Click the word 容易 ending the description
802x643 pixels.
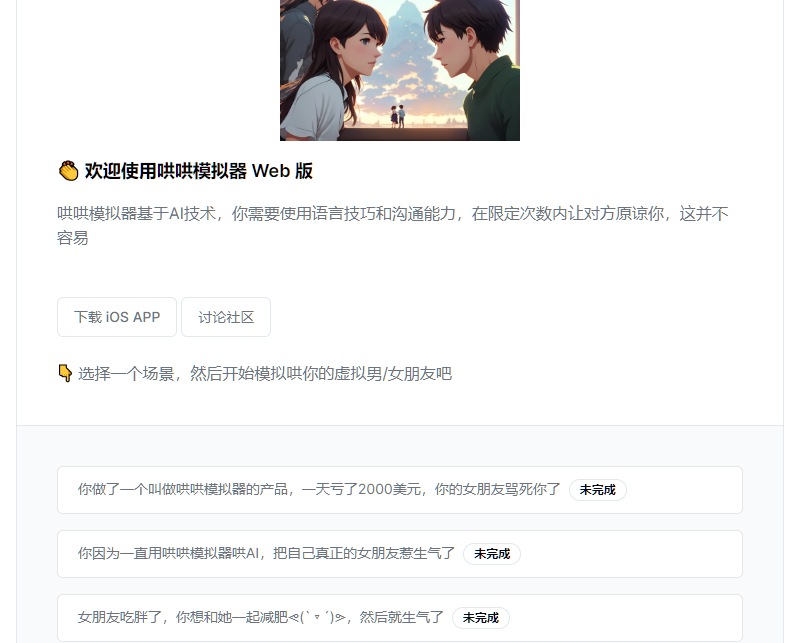(x=73, y=238)
